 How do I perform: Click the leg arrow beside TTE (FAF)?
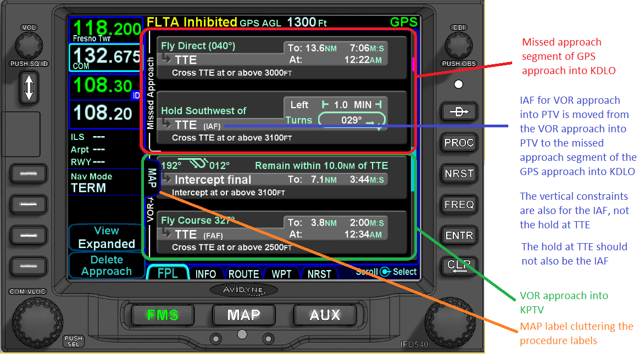point(166,234)
